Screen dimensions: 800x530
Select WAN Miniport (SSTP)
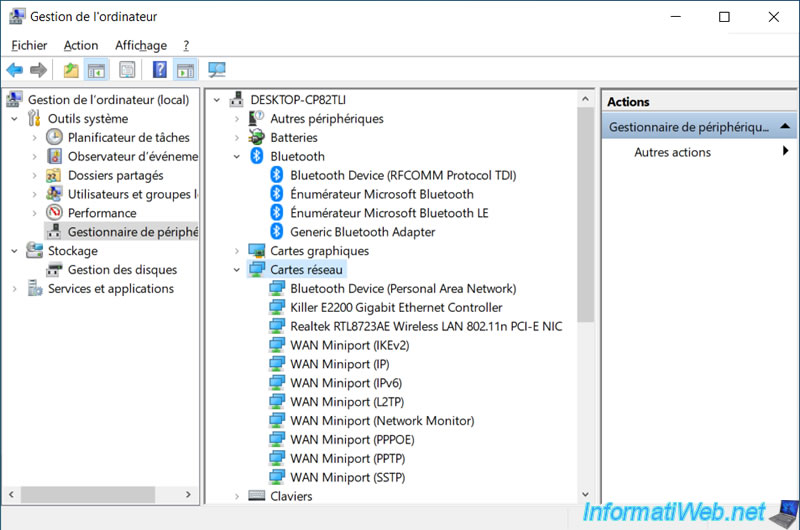coord(347,477)
